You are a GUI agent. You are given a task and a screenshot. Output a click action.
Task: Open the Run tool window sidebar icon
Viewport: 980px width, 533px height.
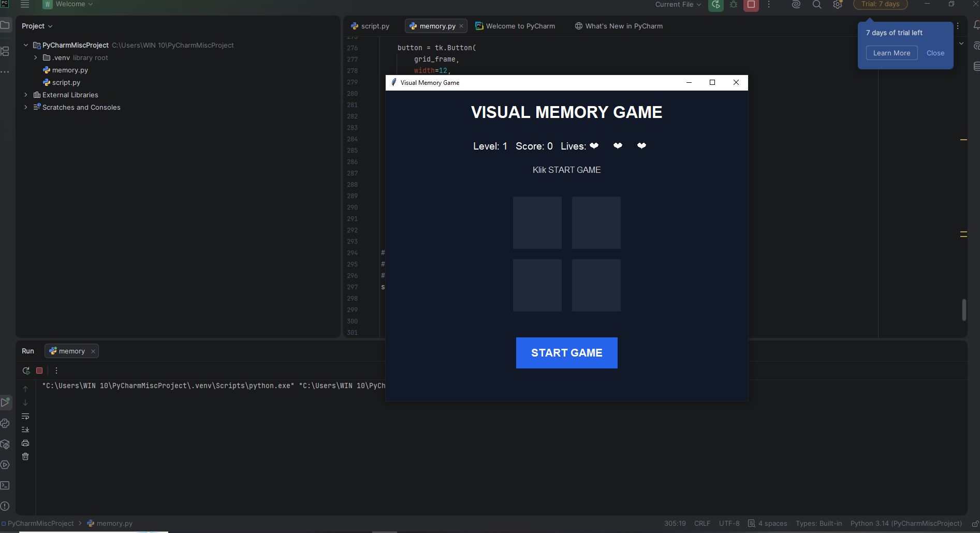click(x=5, y=403)
